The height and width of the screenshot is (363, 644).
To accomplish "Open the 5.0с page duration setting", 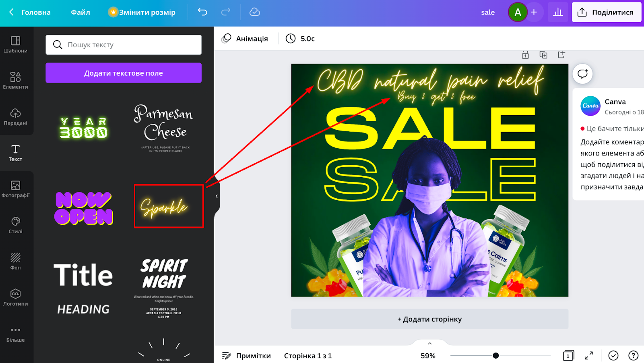I will pyautogui.click(x=300, y=39).
